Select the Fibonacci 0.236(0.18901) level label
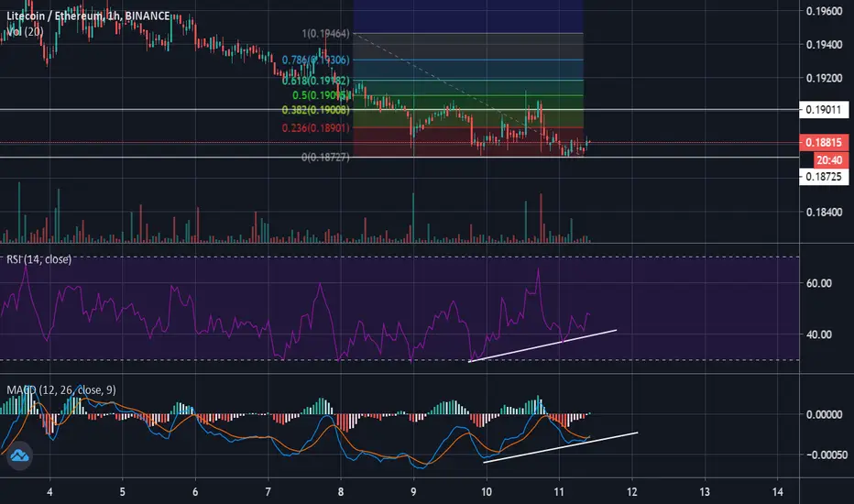This screenshot has height=504, width=854. tap(316, 128)
